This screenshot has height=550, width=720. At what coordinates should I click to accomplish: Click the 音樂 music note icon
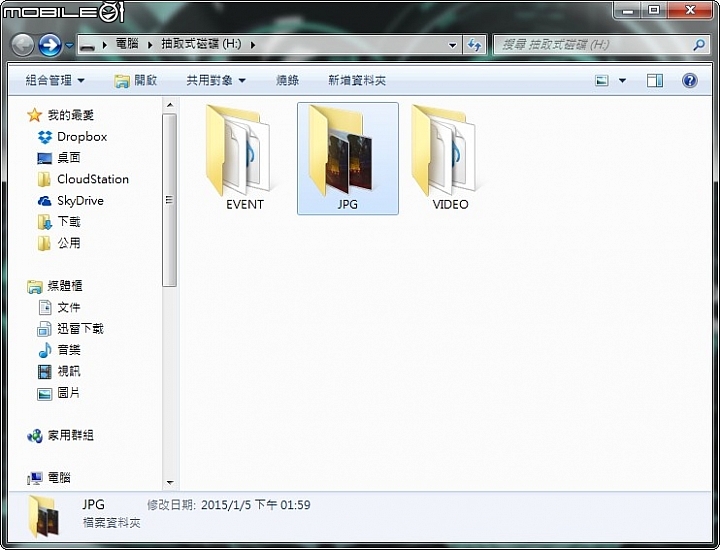(x=45, y=350)
